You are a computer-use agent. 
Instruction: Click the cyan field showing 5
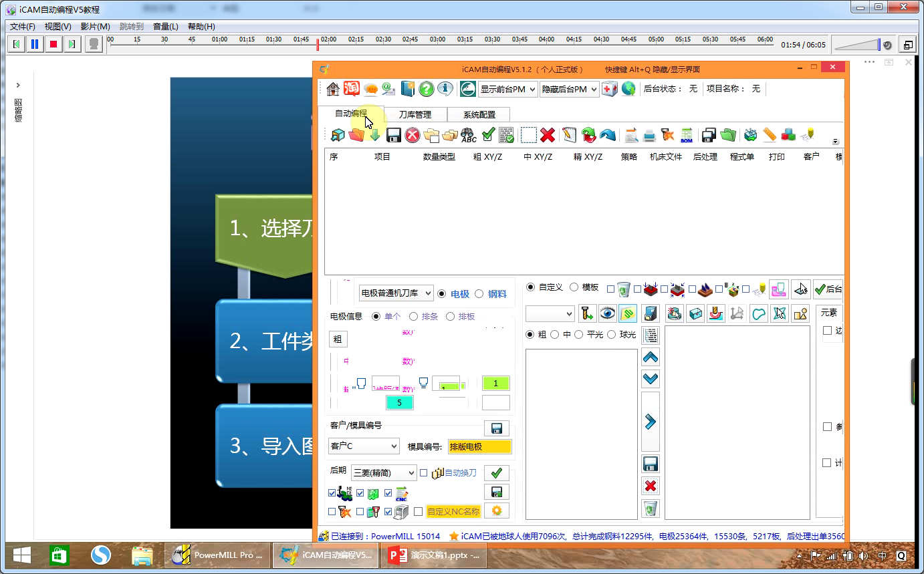pyautogui.click(x=400, y=402)
